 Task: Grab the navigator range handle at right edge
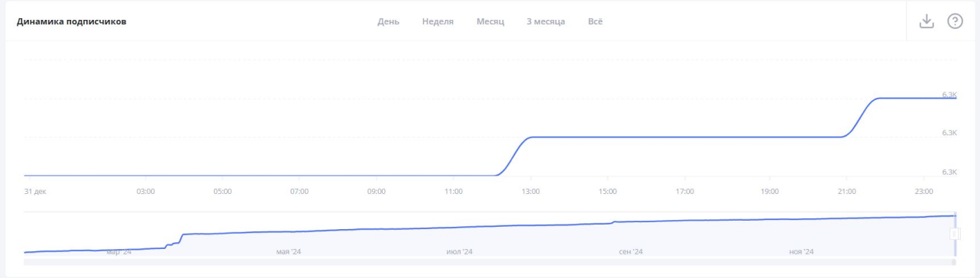(955, 234)
